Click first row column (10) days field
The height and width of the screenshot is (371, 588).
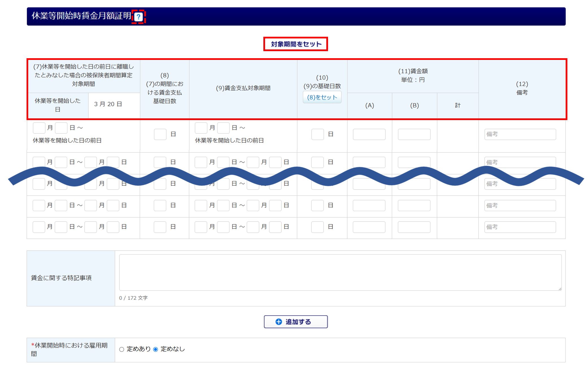(x=318, y=134)
